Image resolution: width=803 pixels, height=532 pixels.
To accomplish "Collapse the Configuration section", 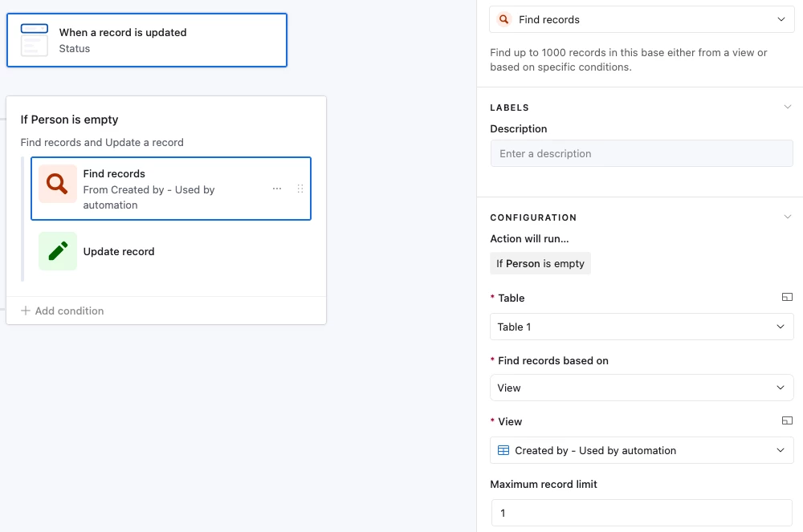I will tap(787, 217).
